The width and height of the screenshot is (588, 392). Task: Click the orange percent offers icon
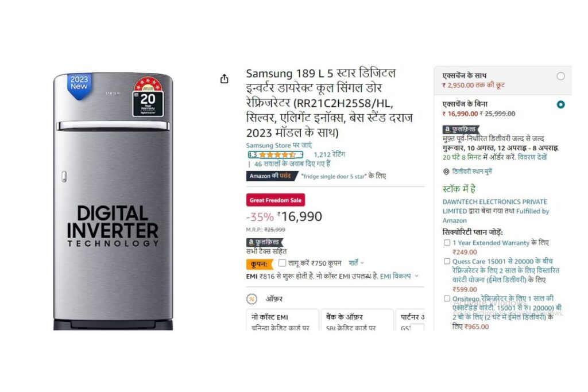[252, 299]
